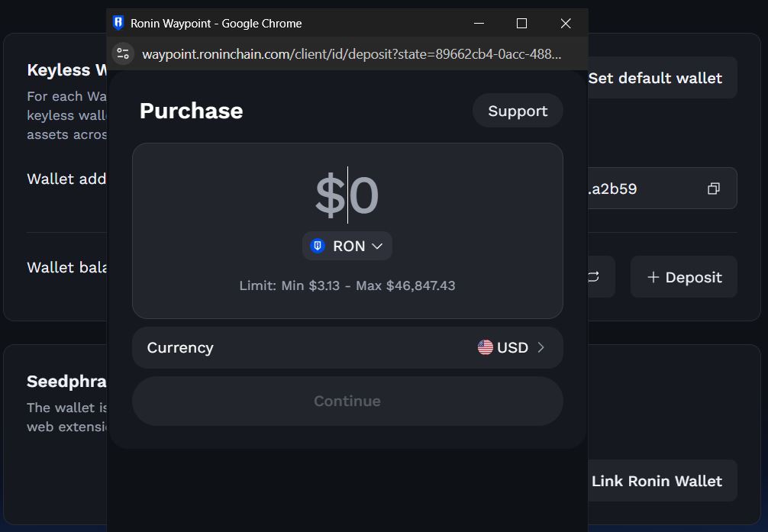Minimize the Ronin Waypoint popup window

[x=479, y=23]
